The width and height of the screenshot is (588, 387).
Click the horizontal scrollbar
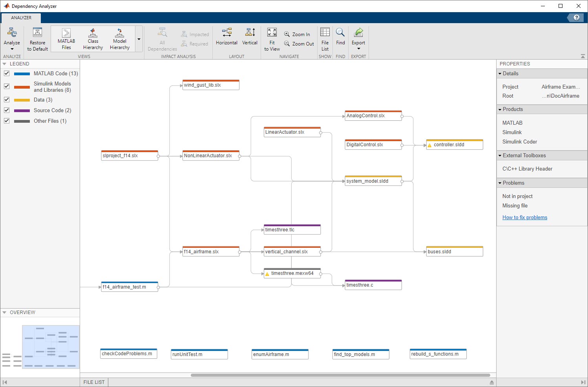tap(340, 375)
